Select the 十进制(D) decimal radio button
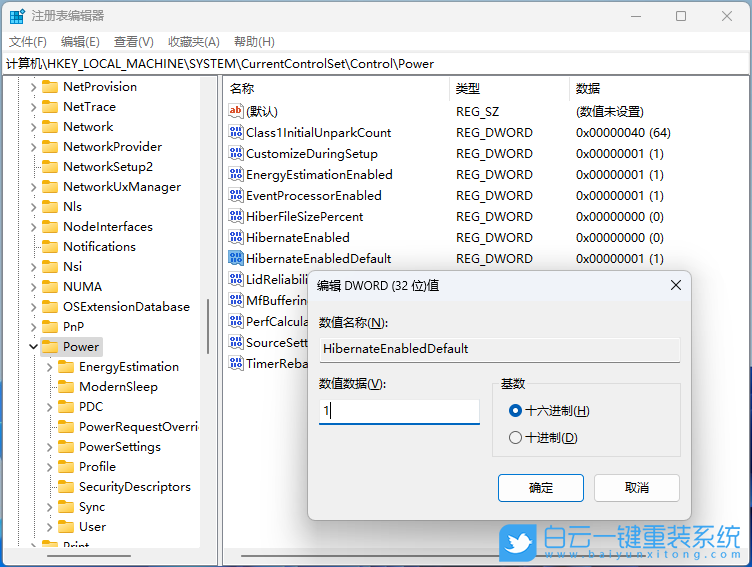Screen dimensions: 752x567 (515, 437)
